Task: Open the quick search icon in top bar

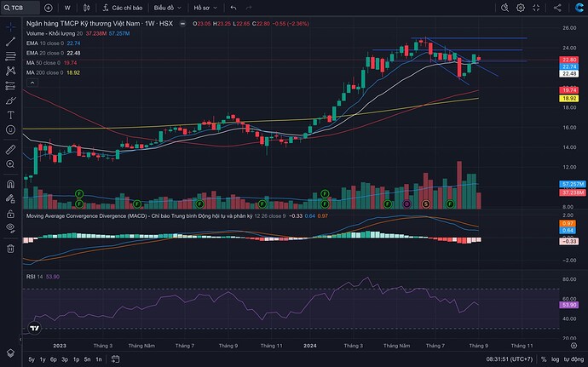Action: [504, 8]
